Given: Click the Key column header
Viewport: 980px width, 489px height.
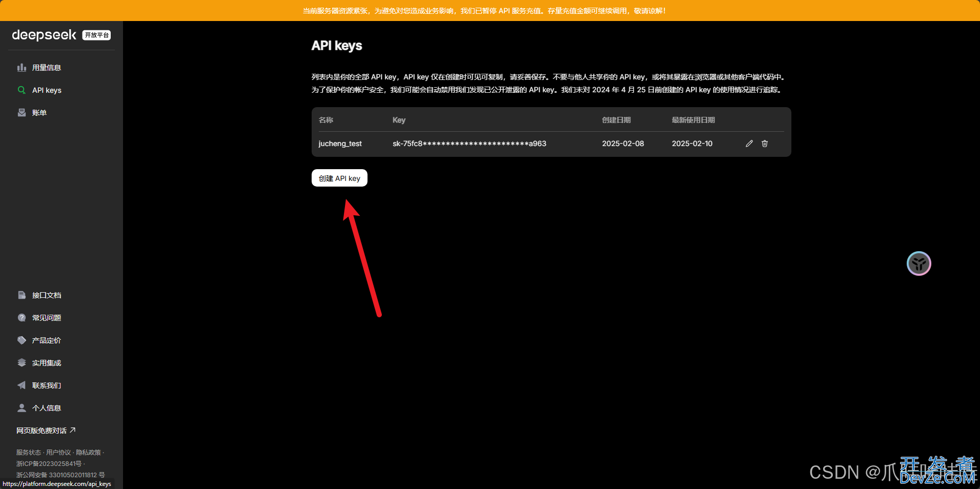Looking at the screenshot, I should click(399, 120).
